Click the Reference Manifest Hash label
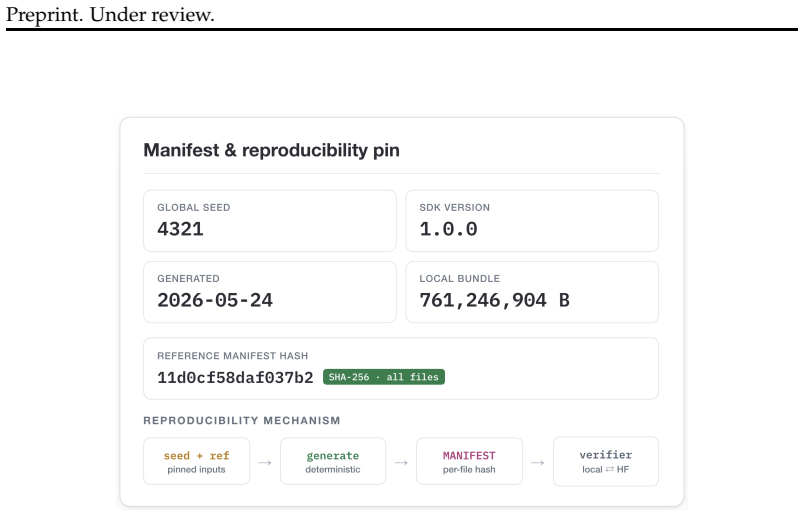Image resolution: width=804 pixels, height=515 pixels. (232, 355)
